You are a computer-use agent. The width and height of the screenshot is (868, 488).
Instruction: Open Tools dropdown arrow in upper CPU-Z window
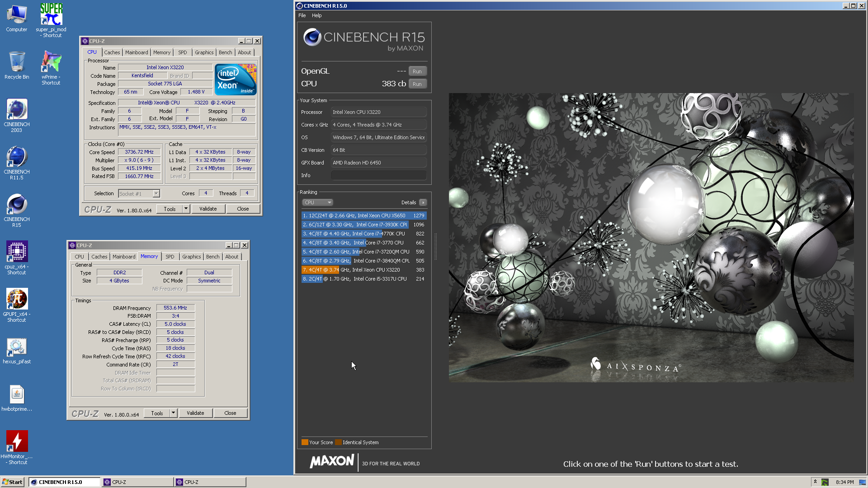click(186, 209)
